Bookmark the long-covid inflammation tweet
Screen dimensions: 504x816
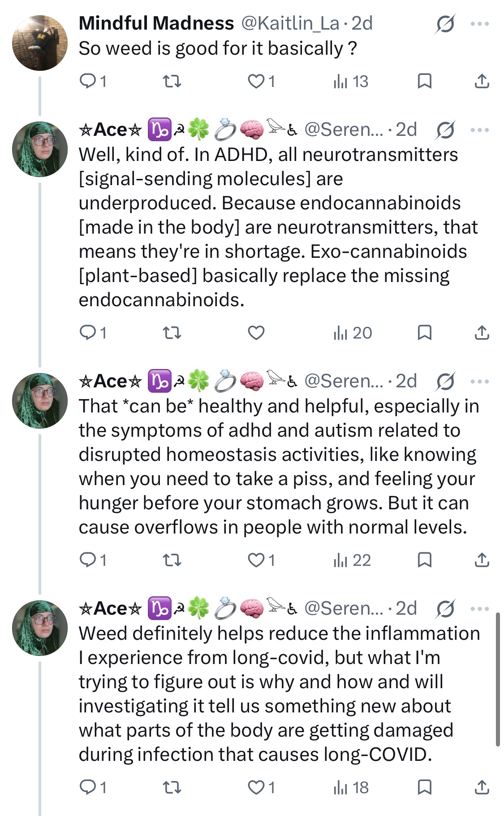tap(424, 787)
